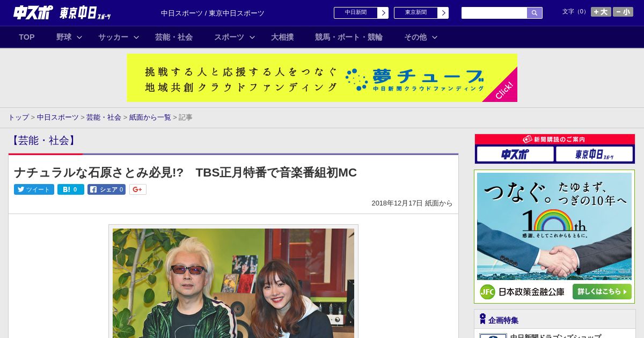Click the 【芸能・社会】 section heading

(43, 141)
